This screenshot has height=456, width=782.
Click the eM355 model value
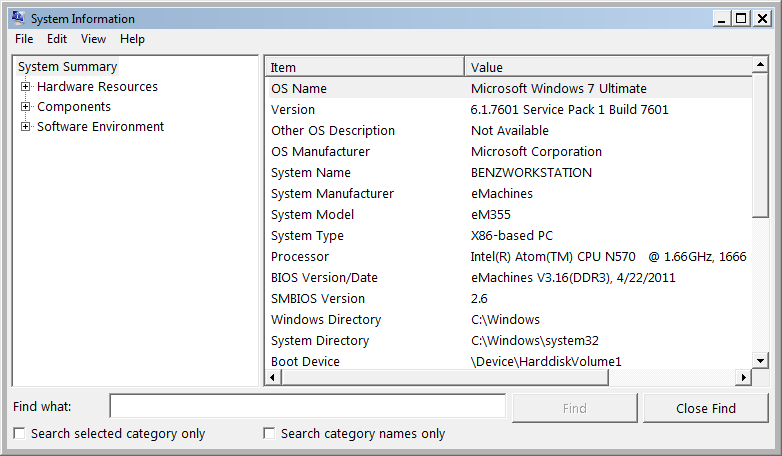point(491,215)
